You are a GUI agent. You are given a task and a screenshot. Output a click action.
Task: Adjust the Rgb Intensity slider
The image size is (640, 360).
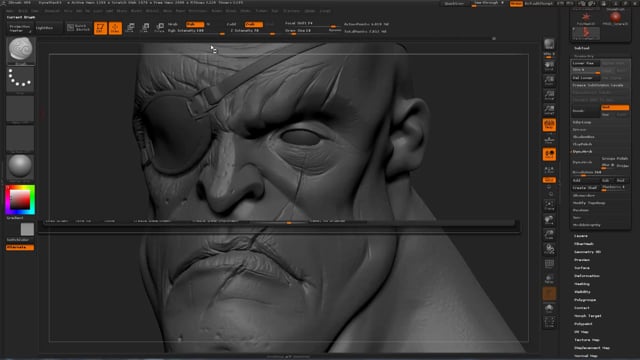pyautogui.click(x=196, y=31)
